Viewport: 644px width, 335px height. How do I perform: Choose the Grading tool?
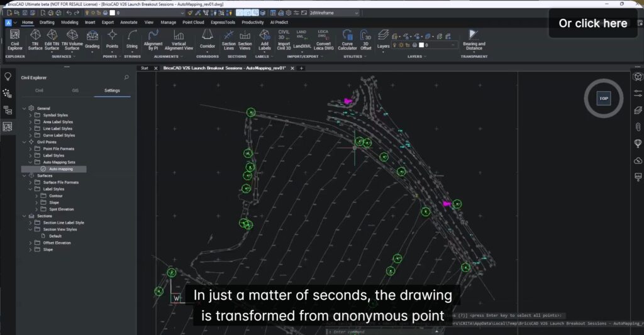pos(92,40)
